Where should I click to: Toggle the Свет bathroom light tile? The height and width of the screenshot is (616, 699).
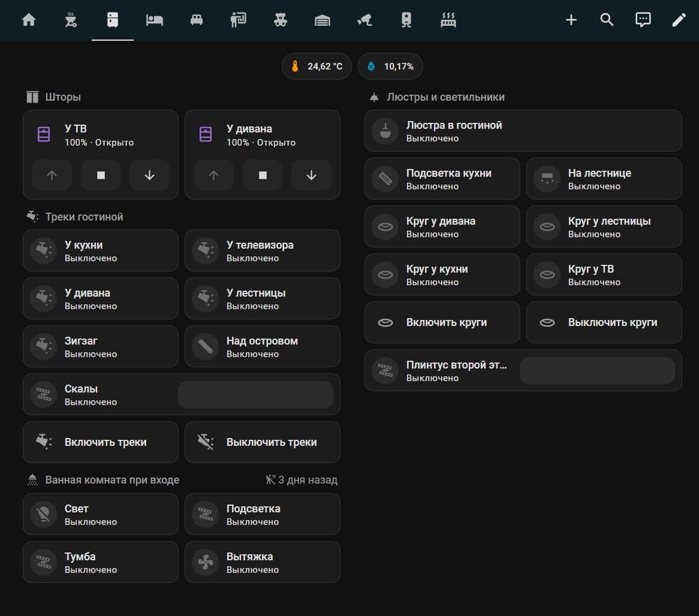tap(100, 514)
